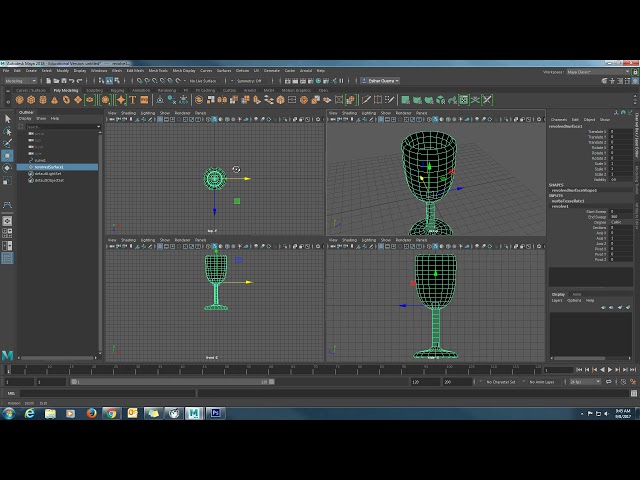Create a polygon torus from the shelf
The width and height of the screenshot is (640, 480).
66,100
